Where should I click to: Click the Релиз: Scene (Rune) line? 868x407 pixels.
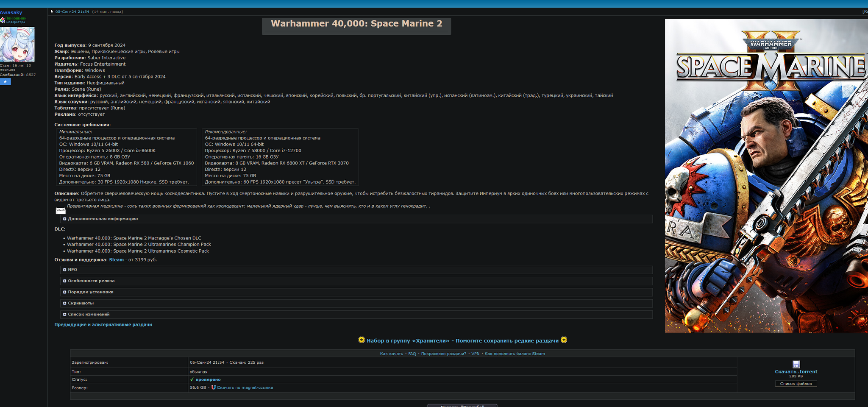78,89
